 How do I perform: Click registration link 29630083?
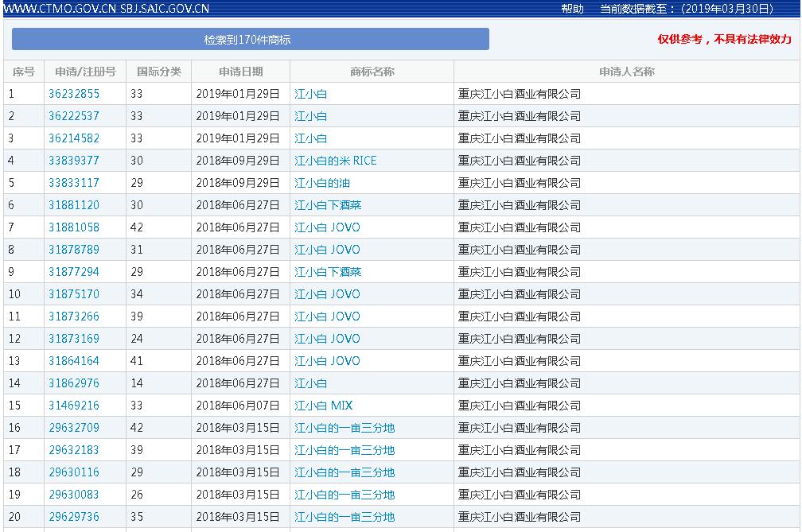pyautogui.click(x=74, y=495)
